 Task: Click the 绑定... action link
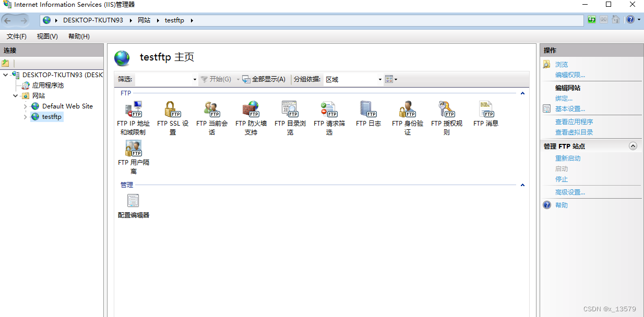[x=564, y=99]
